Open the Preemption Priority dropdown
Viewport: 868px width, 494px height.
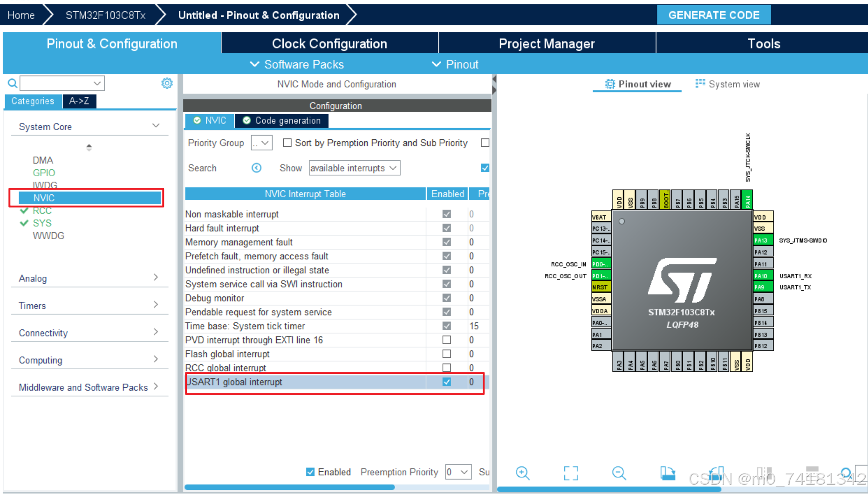point(458,472)
